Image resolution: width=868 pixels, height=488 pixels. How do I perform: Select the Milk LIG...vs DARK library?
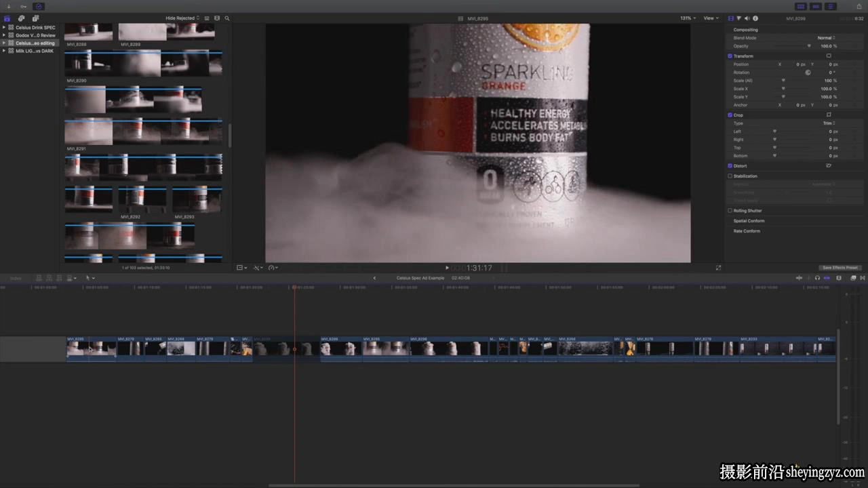point(34,51)
